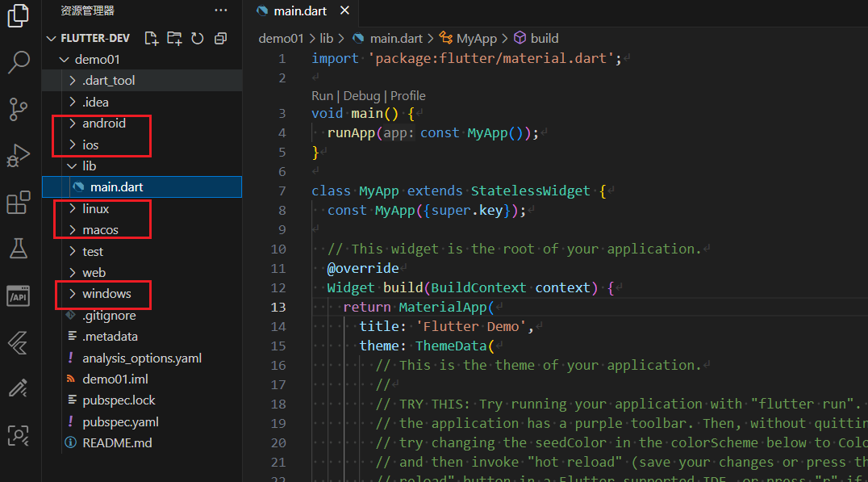868x482 pixels.
Task: Click the Debug CodeLens link above main
Action: click(x=361, y=95)
